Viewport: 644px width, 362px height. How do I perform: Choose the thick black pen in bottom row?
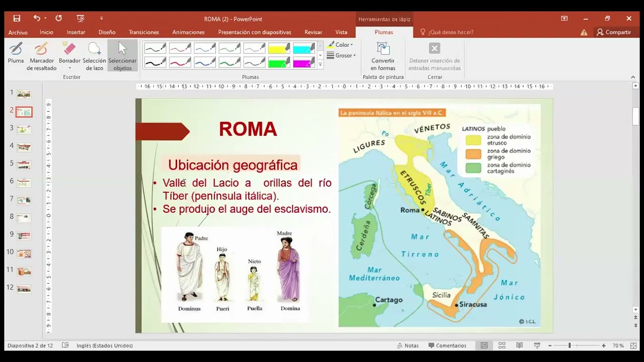point(155,62)
